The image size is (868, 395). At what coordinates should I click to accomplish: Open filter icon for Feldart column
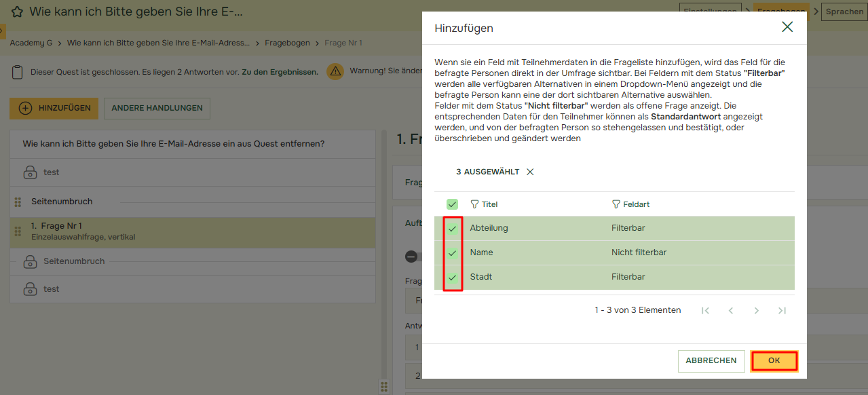pyautogui.click(x=616, y=204)
